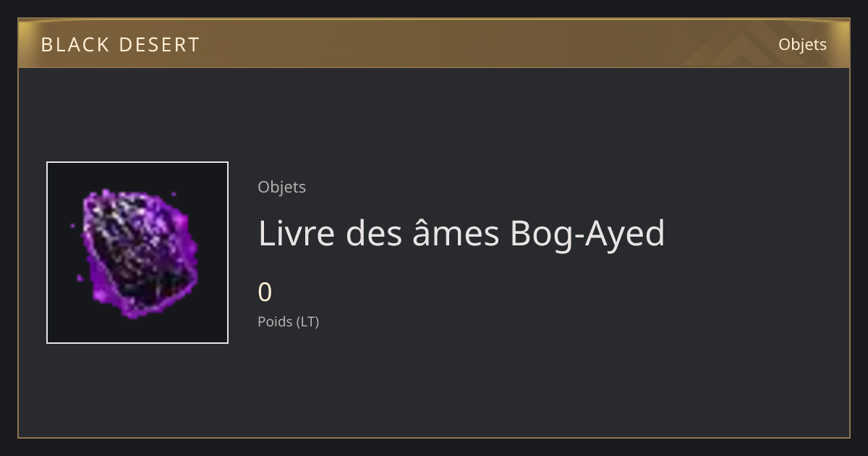Click the word Poids under the weight
The image size is (868, 456).
(x=275, y=321)
